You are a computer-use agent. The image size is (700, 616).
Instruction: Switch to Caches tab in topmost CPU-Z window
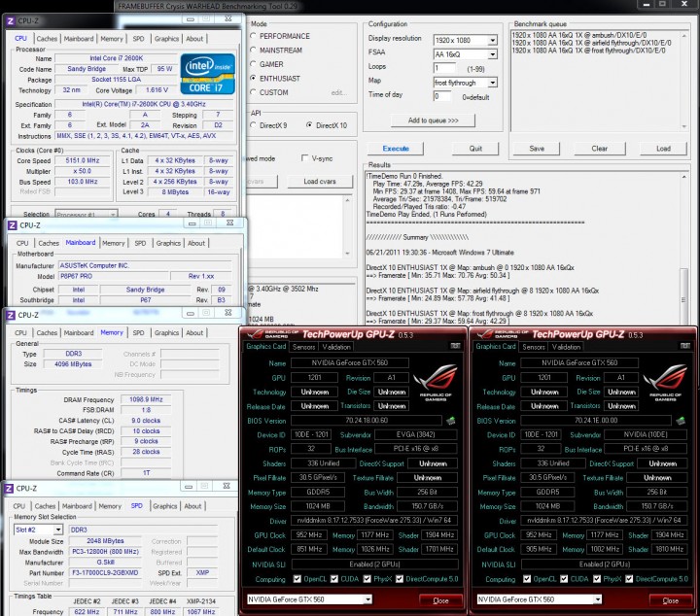pyautogui.click(x=47, y=39)
